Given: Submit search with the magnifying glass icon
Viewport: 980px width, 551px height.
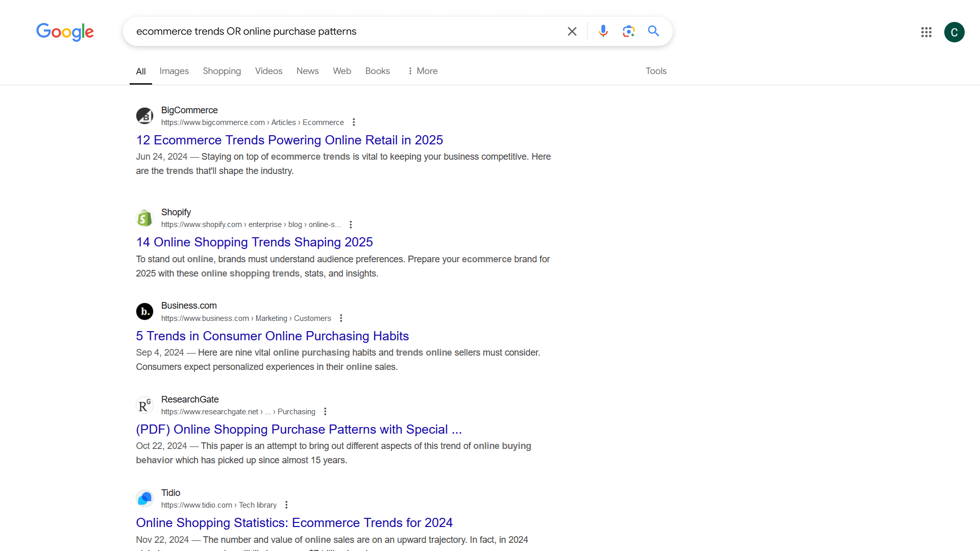Looking at the screenshot, I should pyautogui.click(x=653, y=32).
